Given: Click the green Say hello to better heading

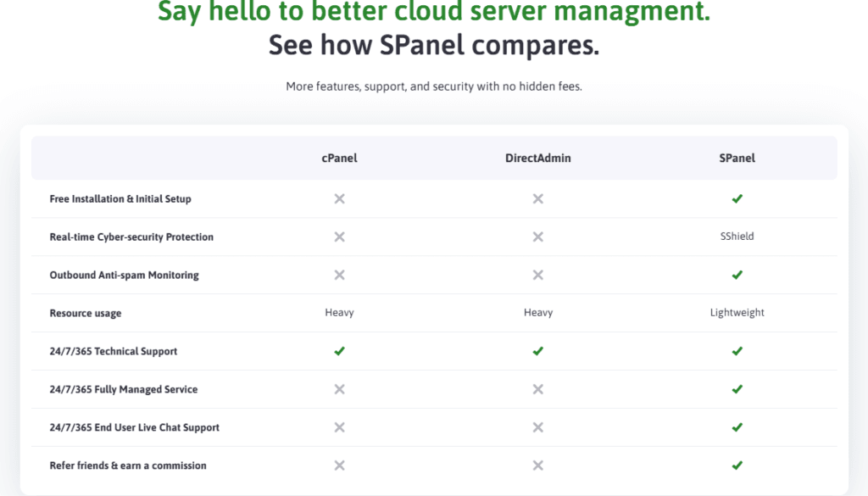Looking at the screenshot, I should pyautogui.click(x=434, y=11).
